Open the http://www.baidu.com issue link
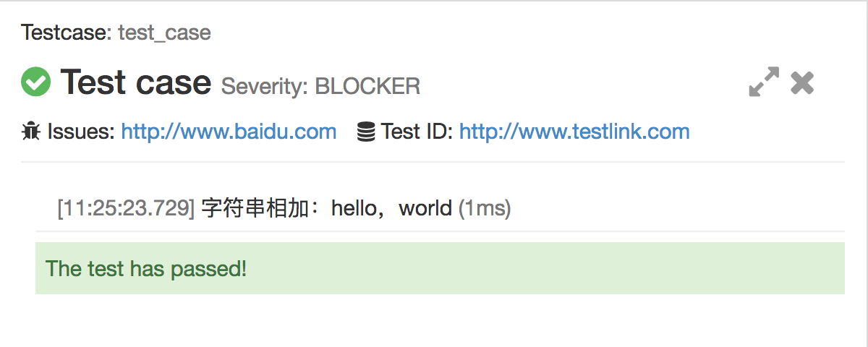The image size is (868, 347). 229,132
